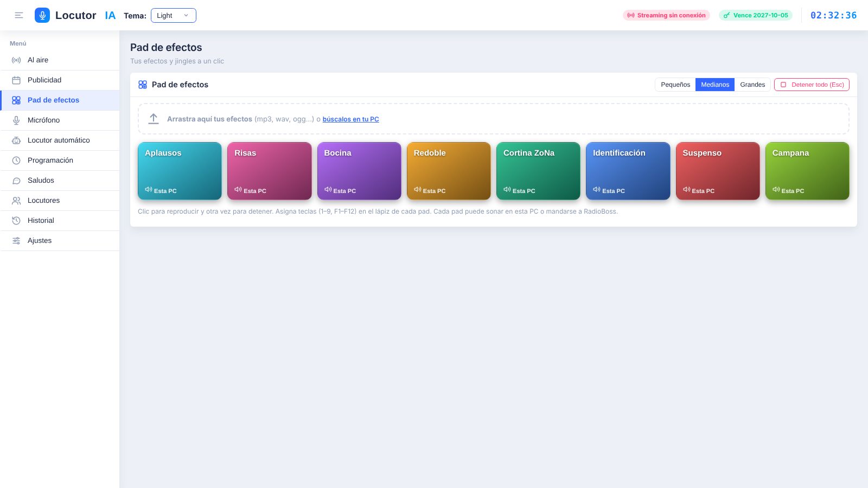Set pad size to Grandes

pyautogui.click(x=752, y=85)
